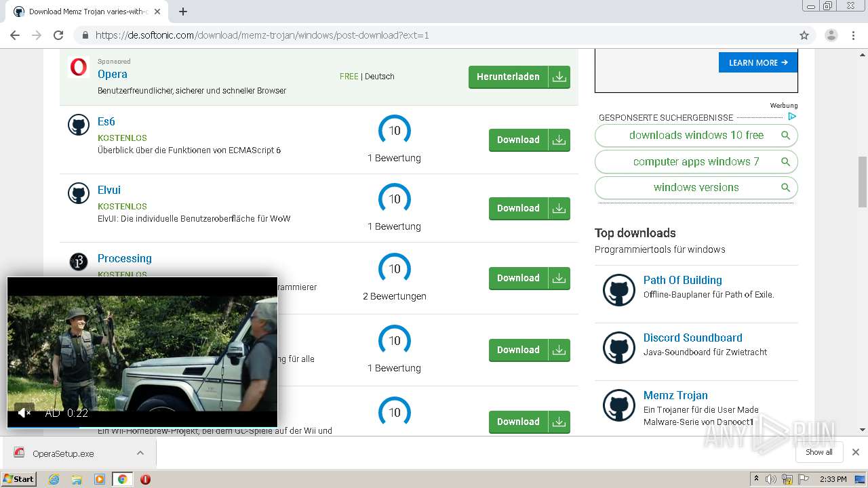Click the AdChoices icon above sponsored results
Viewport: 868px width, 488px height.
point(791,117)
